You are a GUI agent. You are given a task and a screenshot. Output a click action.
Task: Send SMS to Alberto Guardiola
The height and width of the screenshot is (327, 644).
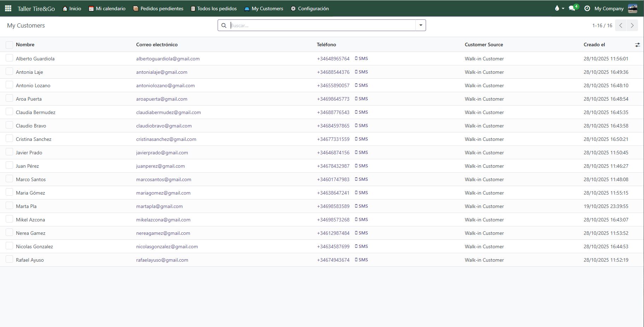click(x=361, y=59)
